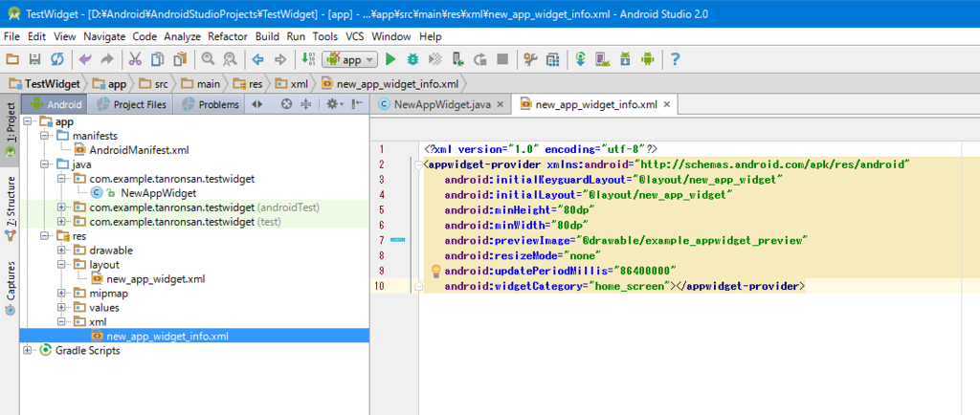Click the Find magnifier icon
This screenshot has height=415, width=980.
[208, 60]
